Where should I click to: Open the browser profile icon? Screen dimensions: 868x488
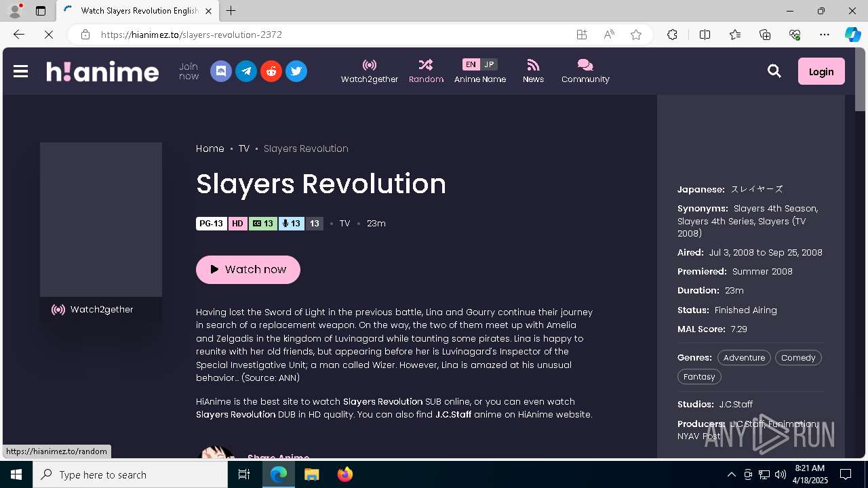pyautogui.click(x=15, y=11)
